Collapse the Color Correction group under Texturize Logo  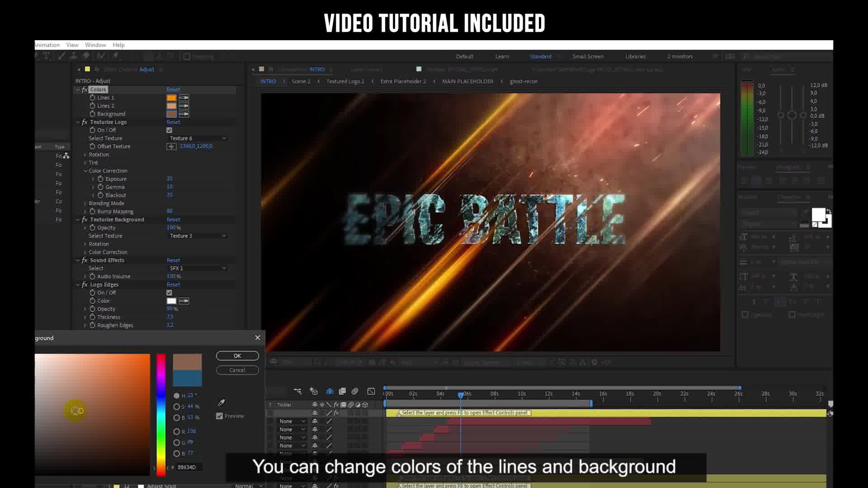(x=85, y=171)
